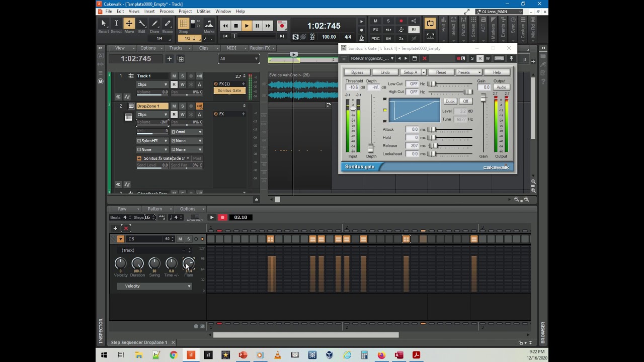The width and height of the screenshot is (644, 362).
Task: Open the Windows Start menu
Action: pyautogui.click(x=104, y=355)
